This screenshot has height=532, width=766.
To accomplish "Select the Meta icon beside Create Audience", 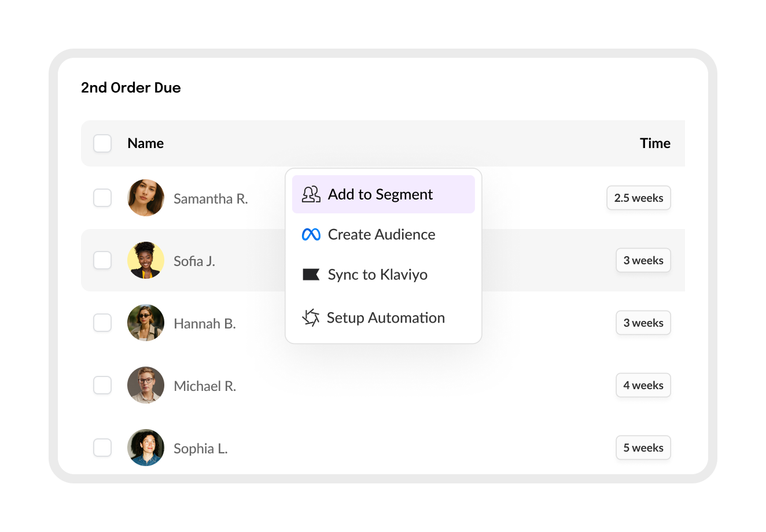I will (311, 234).
